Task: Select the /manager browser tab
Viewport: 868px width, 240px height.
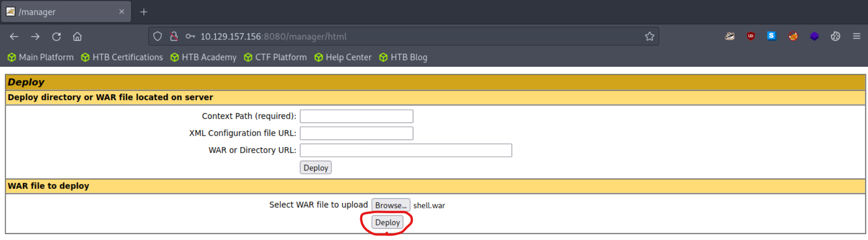Action: (x=66, y=12)
